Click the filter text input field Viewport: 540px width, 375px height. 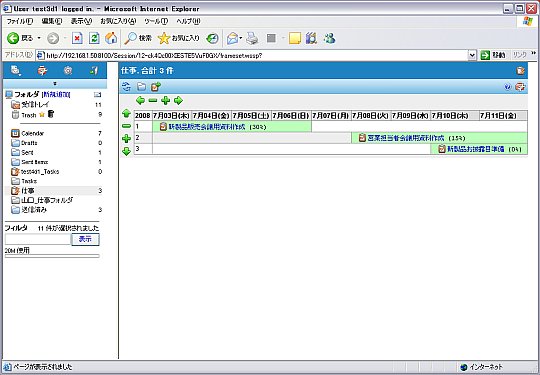[x=38, y=239]
